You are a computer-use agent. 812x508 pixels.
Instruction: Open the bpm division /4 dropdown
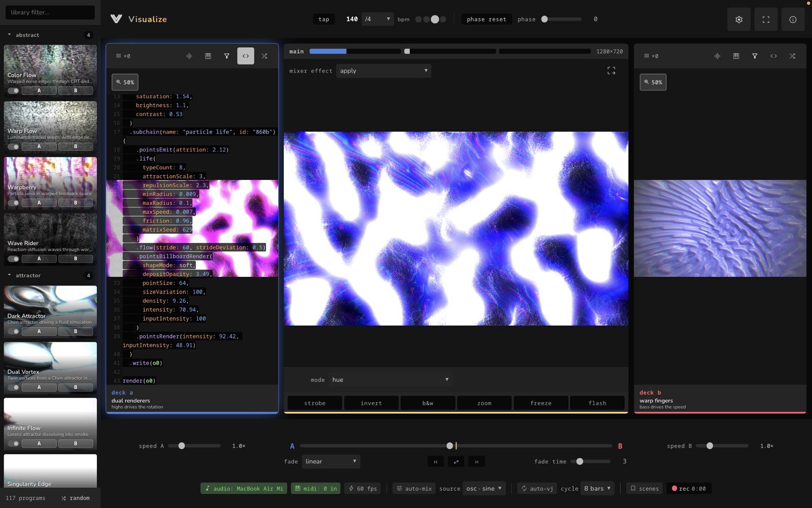[x=378, y=19]
